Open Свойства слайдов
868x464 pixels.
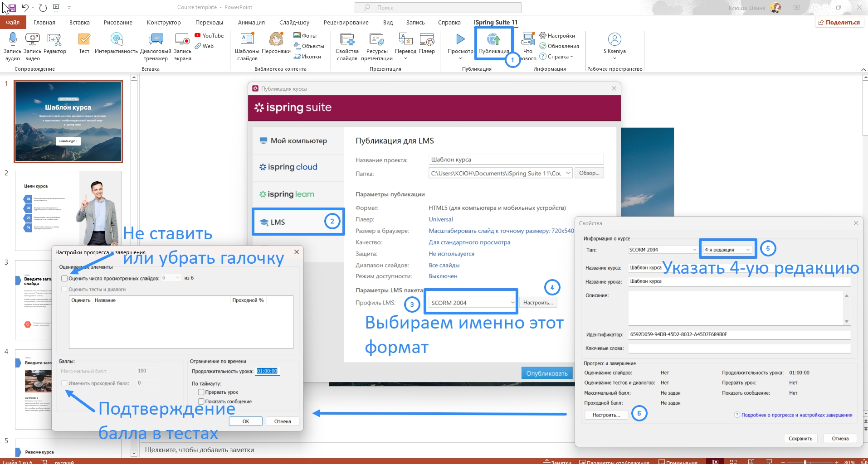[347, 47]
